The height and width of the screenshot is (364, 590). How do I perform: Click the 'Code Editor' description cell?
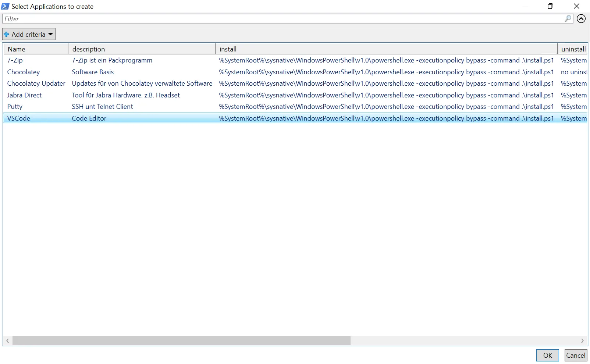(x=89, y=118)
